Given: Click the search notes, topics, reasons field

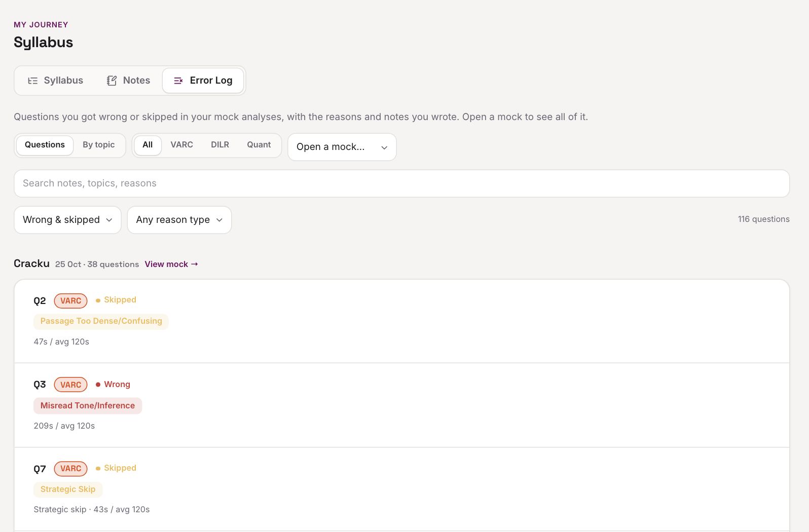Looking at the screenshot, I should click(401, 183).
